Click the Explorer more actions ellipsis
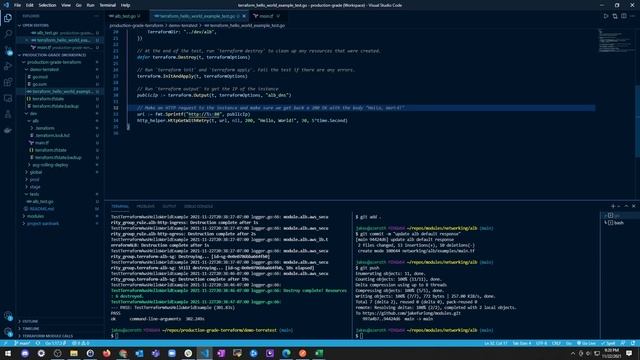Viewport: 640px width, 360px height. click(x=97, y=16)
